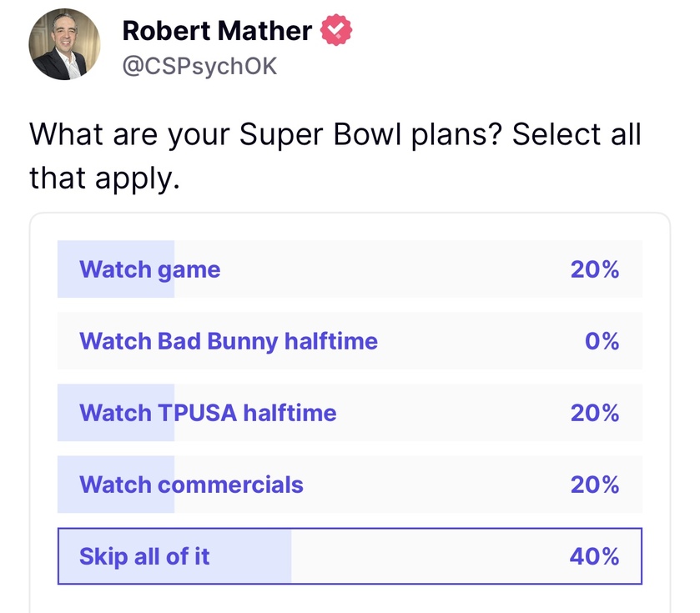The height and width of the screenshot is (613, 700).
Task: Click the Select all that apply text line
Action: (x=104, y=177)
